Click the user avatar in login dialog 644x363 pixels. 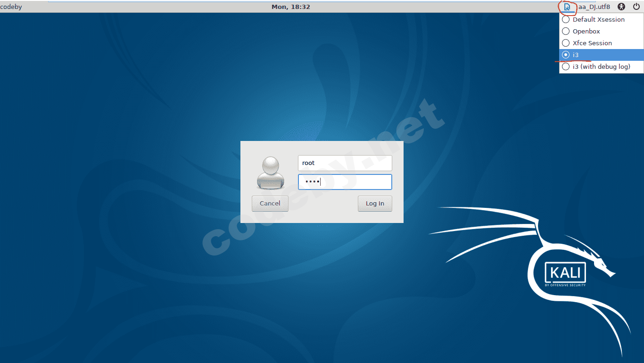271,173
